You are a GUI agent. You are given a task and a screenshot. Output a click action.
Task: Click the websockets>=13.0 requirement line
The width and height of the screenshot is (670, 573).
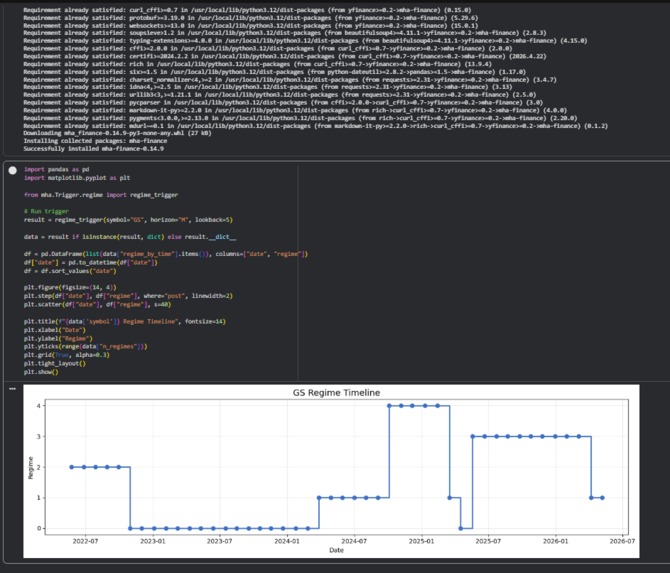pyautogui.click(x=251, y=26)
